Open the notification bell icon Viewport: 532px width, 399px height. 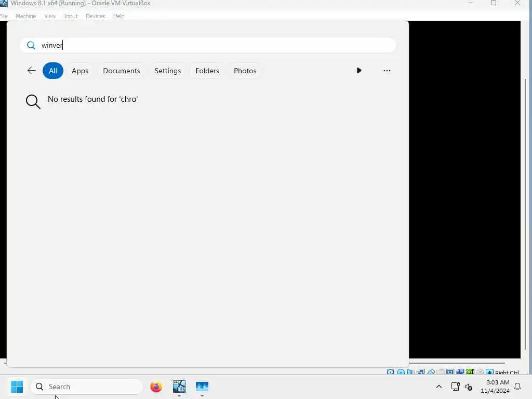point(517,387)
